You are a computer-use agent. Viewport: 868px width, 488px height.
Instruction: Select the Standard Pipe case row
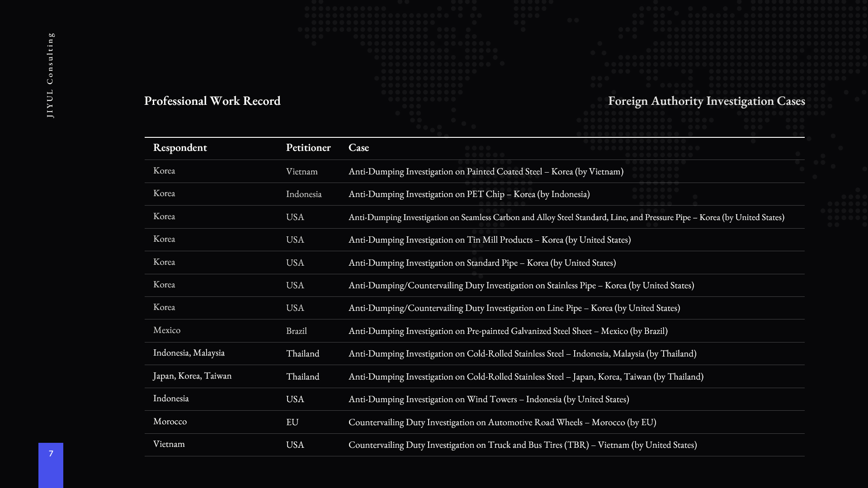pos(482,263)
